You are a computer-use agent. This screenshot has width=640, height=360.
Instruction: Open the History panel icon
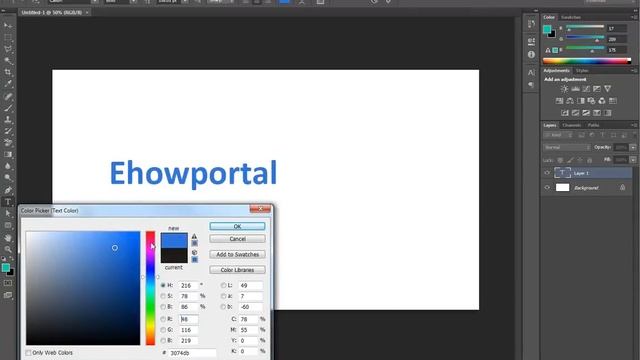coord(531,24)
